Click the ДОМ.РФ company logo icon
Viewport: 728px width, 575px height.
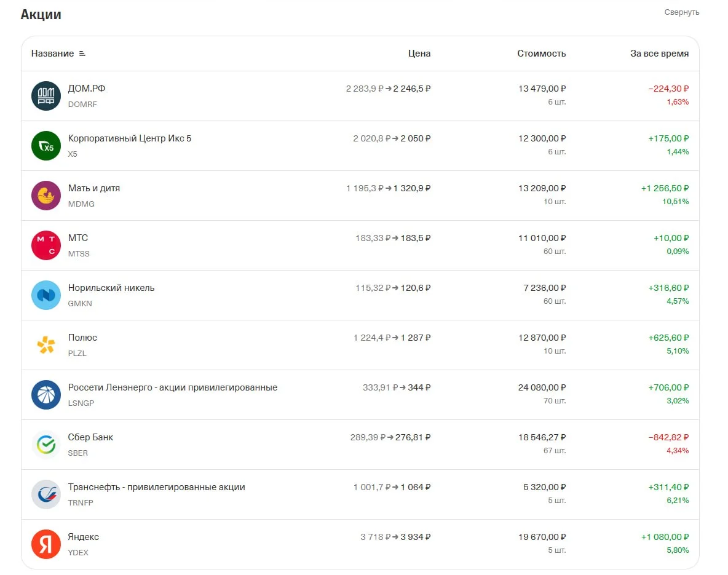(46, 96)
